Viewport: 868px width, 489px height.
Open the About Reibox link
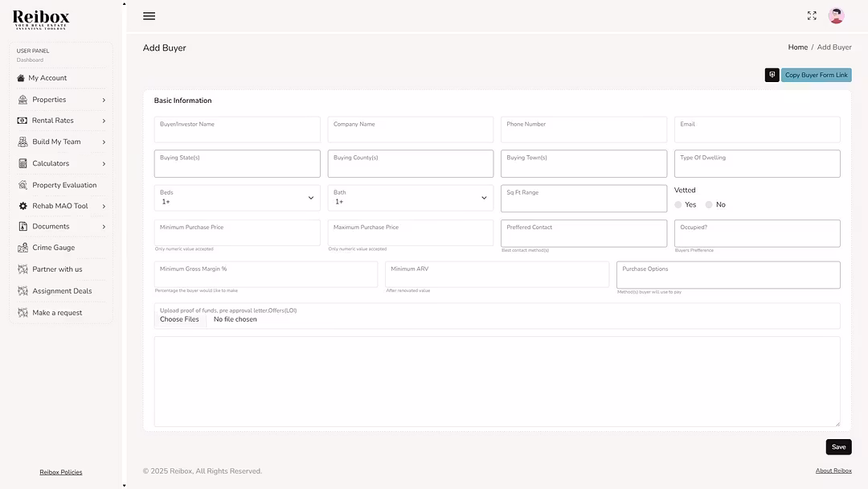[x=833, y=471]
